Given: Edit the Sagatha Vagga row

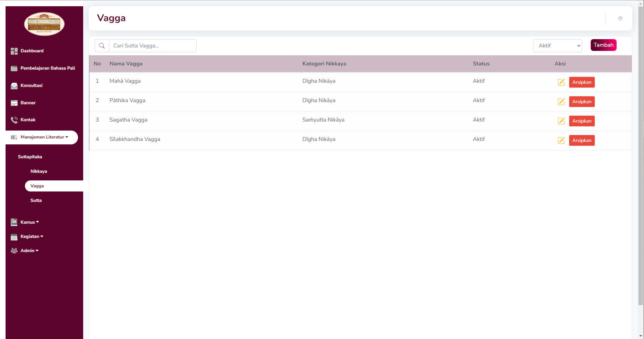Looking at the screenshot, I should (561, 121).
